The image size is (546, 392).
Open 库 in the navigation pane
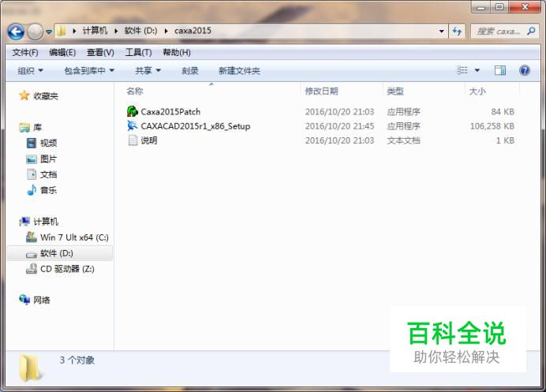tap(37, 128)
